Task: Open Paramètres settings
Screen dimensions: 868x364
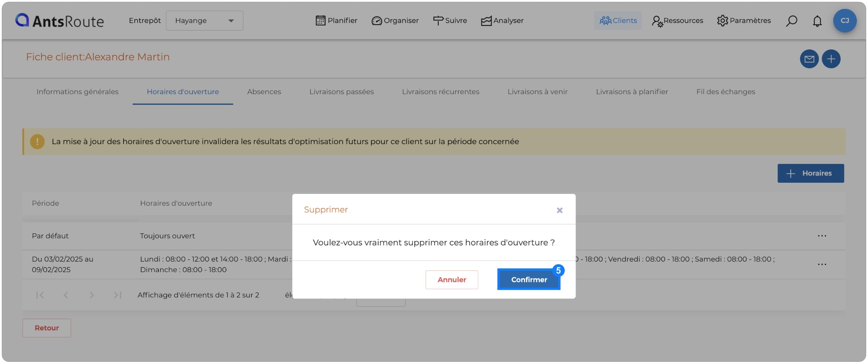Action: pyautogui.click(x=744, y=21)
